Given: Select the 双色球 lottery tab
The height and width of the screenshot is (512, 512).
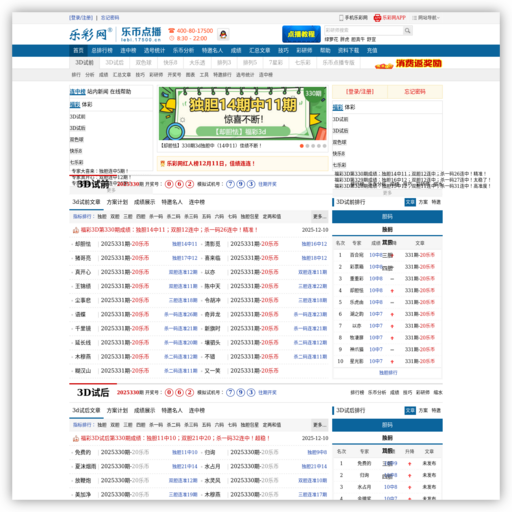Looking at the screenshot, I should point(144,62).
